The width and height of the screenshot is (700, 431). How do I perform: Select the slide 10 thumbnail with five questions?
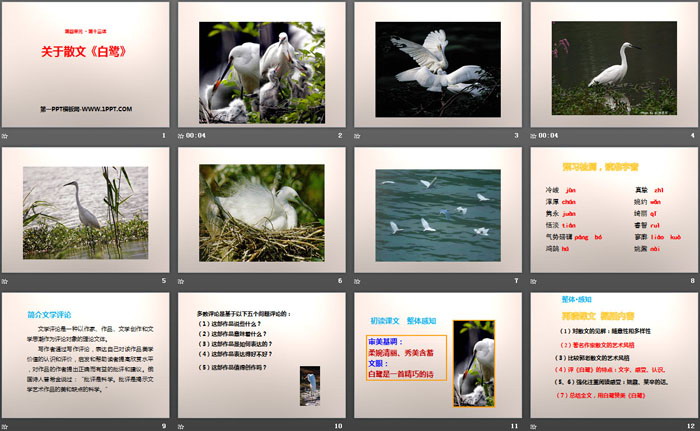click(261, 355)
